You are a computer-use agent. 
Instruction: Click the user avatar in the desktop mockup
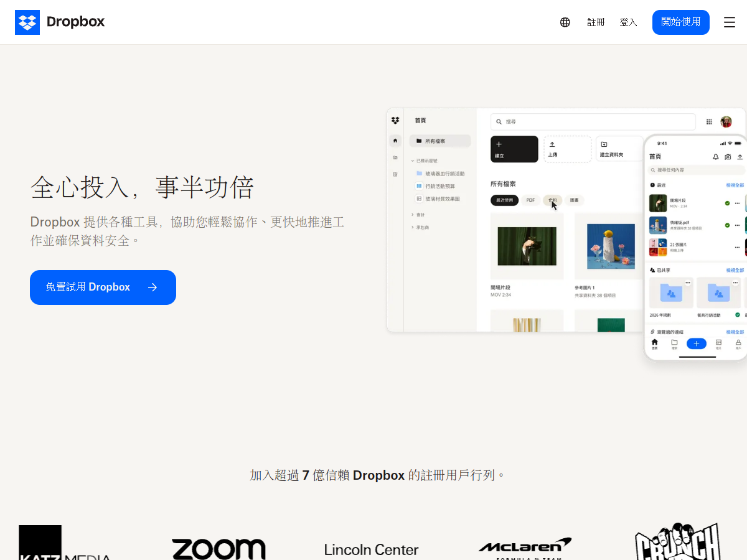tap(726, 122)
